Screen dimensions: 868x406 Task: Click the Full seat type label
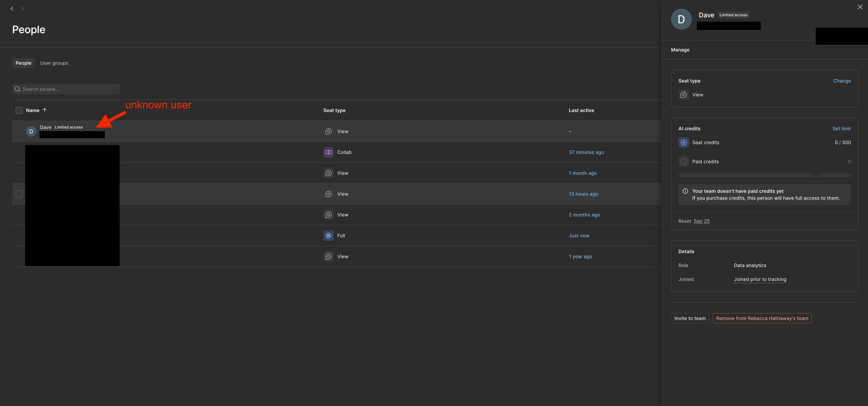[341, 236]
